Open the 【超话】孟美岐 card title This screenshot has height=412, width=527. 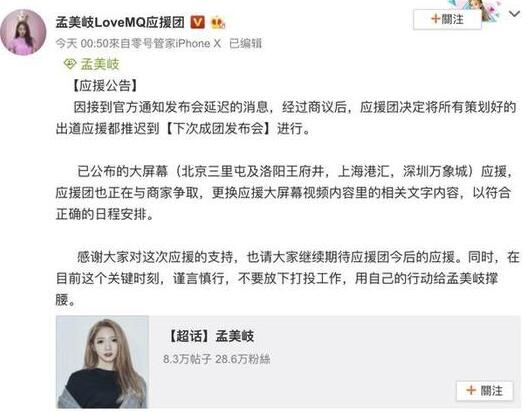[210, 336]
